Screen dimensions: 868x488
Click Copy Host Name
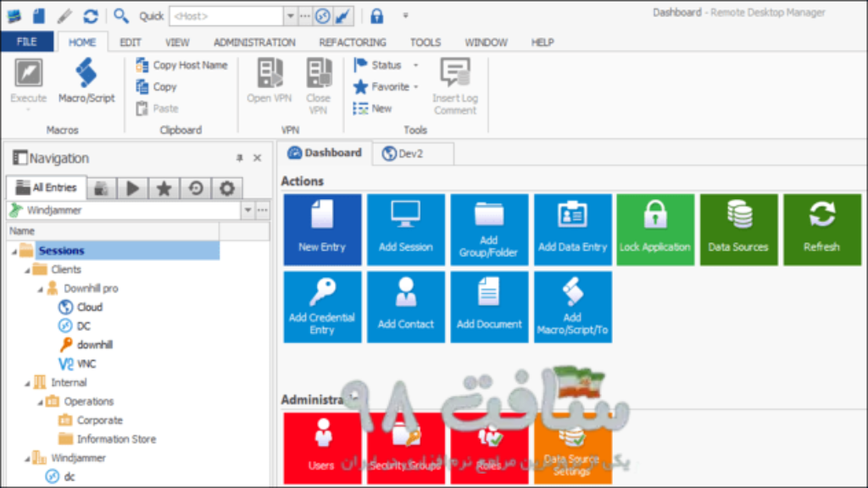(x=182, y=65)
